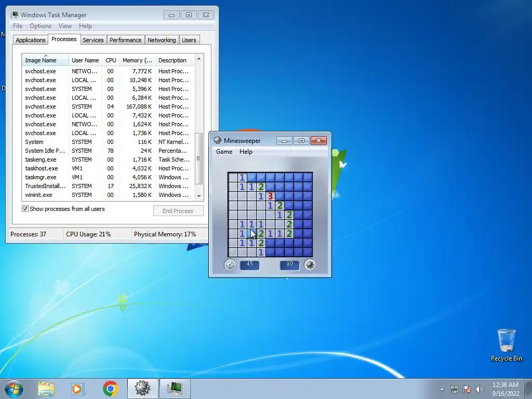This screenshot has height=399, width=532.
Task: Open Google Chrome from the taskbar
Action: [110, 389]
